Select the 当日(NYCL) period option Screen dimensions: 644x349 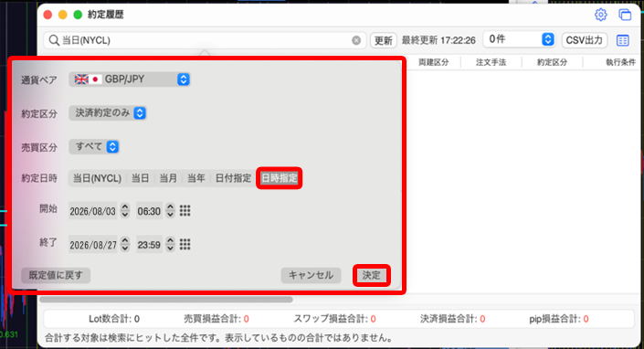tap(97, 178)
